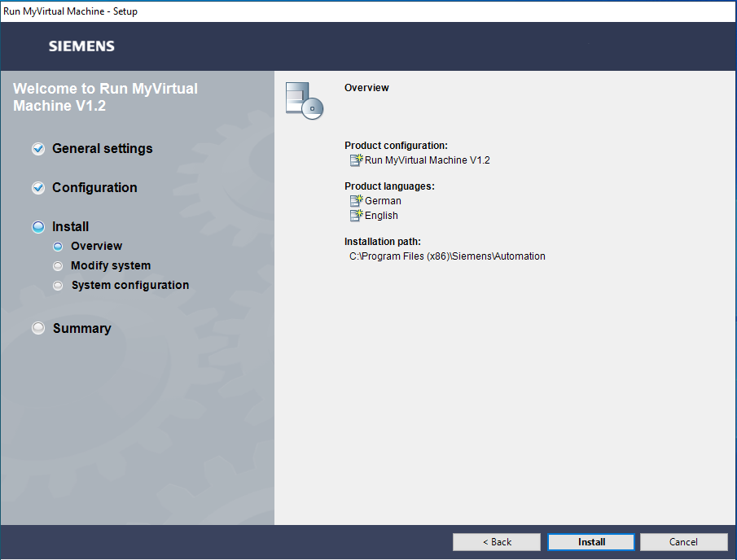Viewport: 737px width, 560px height.
Task: Click the Product configuration: label
Action: pos(396,146)
